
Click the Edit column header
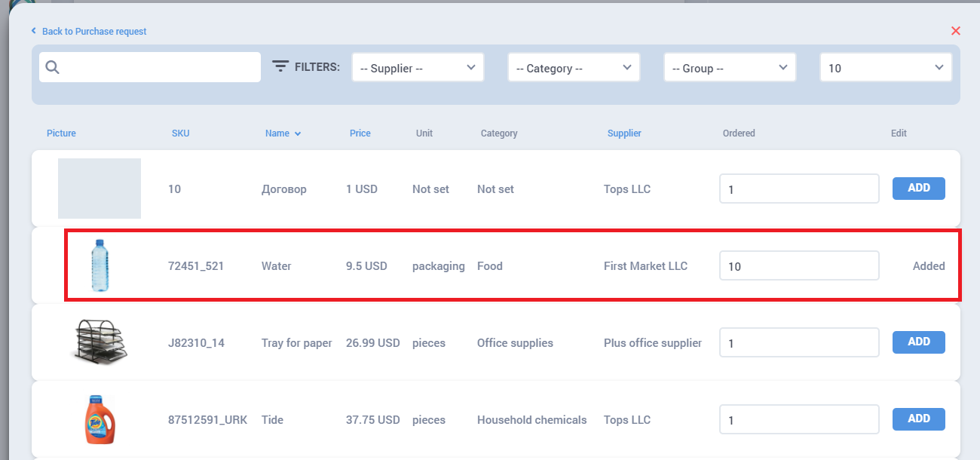click(899, 133)
